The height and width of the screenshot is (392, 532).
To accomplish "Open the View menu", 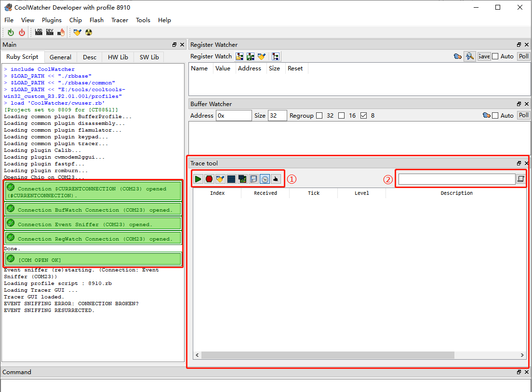I will (x=27, y=20).
